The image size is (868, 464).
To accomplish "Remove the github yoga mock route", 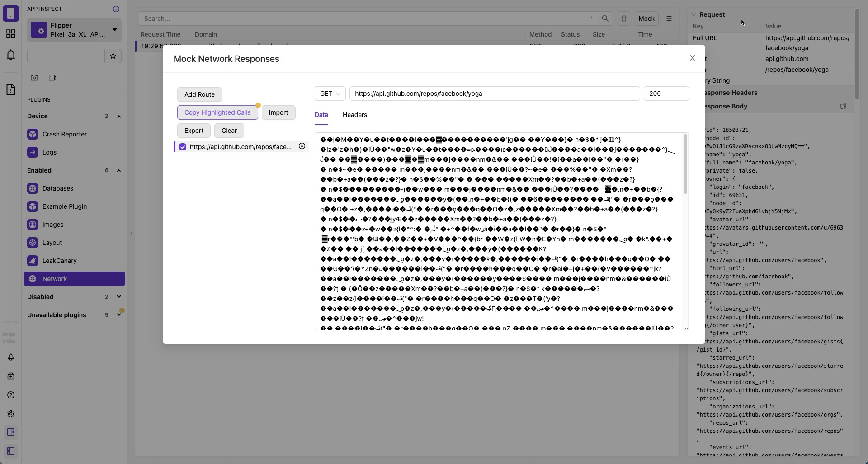I will tap(302, 146).
